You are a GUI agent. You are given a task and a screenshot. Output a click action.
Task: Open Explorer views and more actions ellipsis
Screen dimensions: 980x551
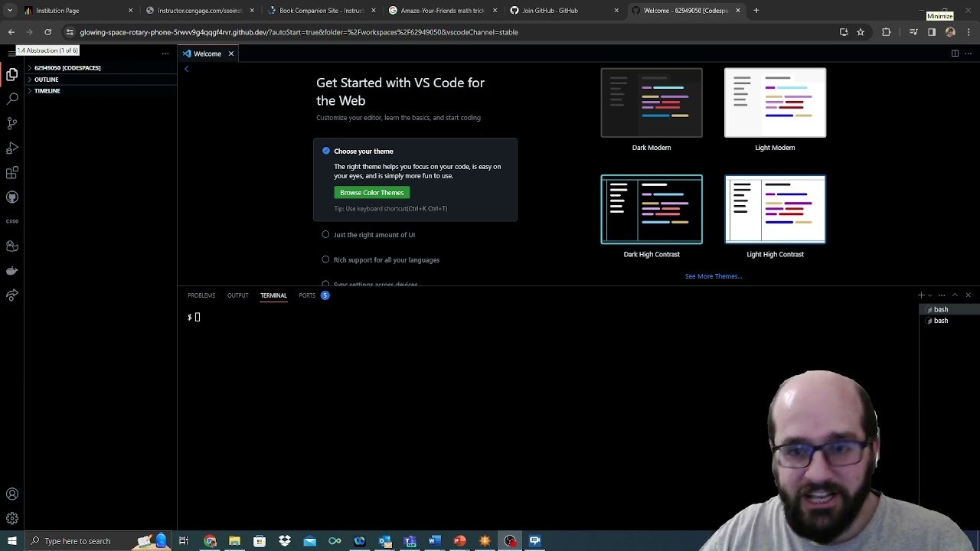pos(165,54)
